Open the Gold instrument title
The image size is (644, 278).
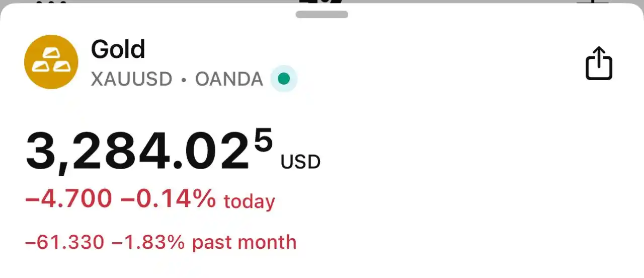point(118,49)
